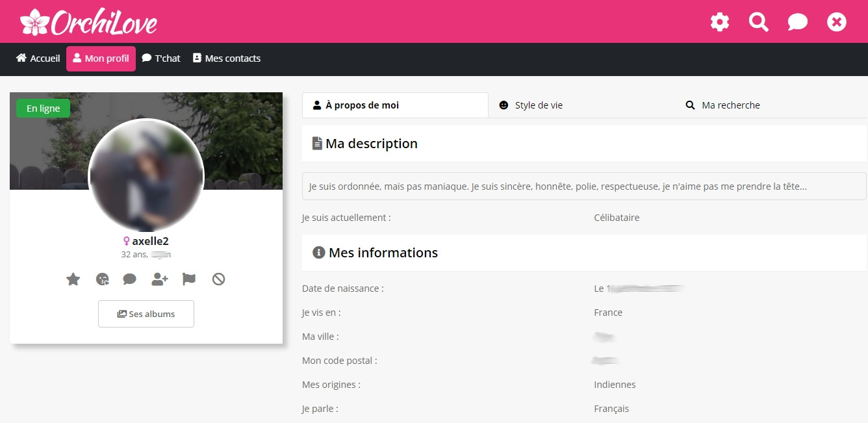Viewport: 868px width, 423px height.
Task: Select Mon profil navigation item
Action: pyautogui.click(x=101, y=58)
